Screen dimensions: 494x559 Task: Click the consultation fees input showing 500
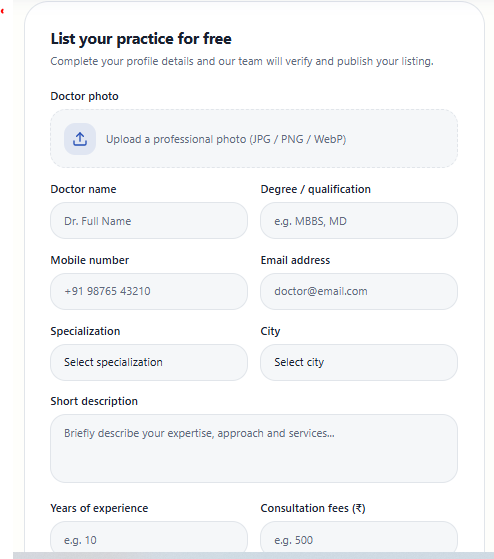pos(359,538)
